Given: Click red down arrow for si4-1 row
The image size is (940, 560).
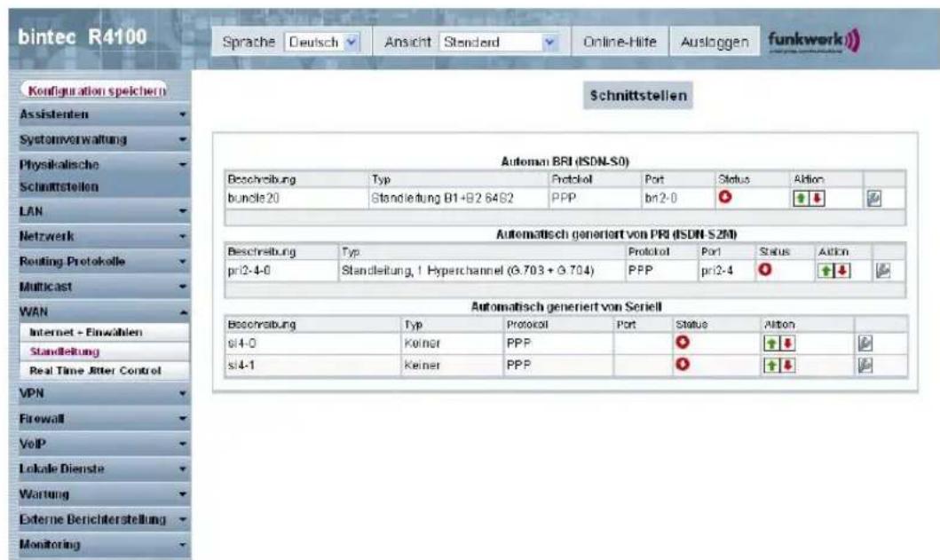Looking at the screenshot, I should (787, 365).
